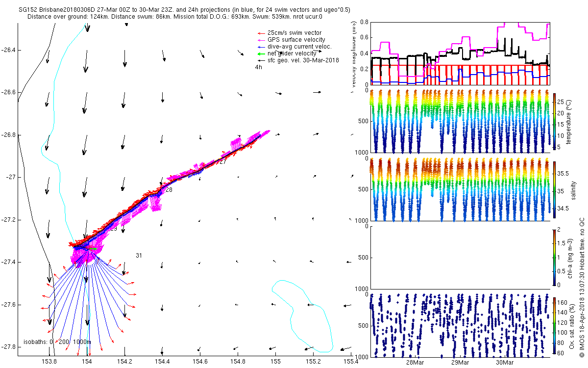588x368 pixels.
Task: Click the -26.4 latitude tick label
Action: (x=9, y=50)
